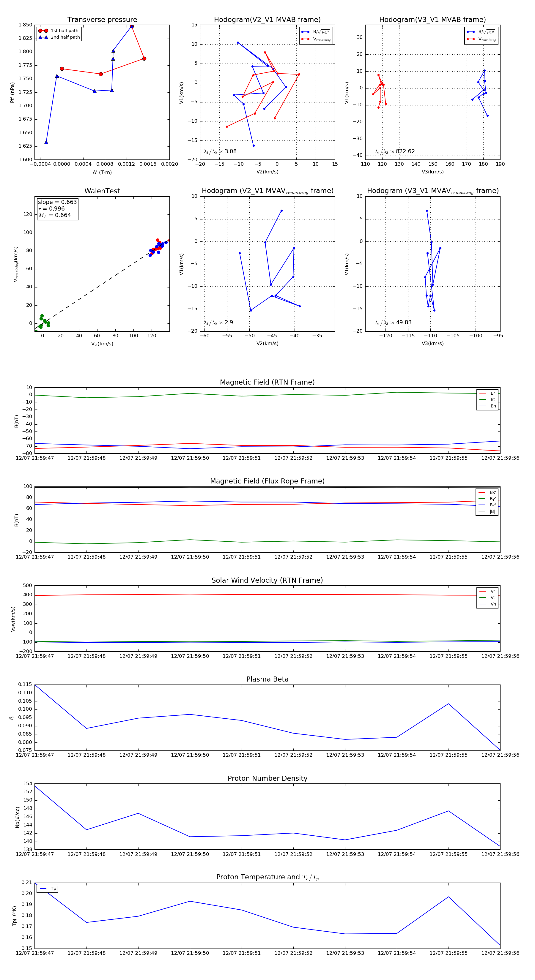Click the 'Magnetic Field (Flux Rope Frame)' title
This screenshot has height=980, width=535.
[x=267, y=481]
